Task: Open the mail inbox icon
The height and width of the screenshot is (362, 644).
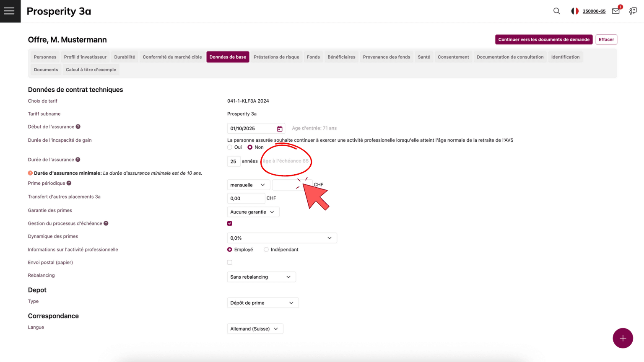Action: pyautogui.click(x=615, y=11)
